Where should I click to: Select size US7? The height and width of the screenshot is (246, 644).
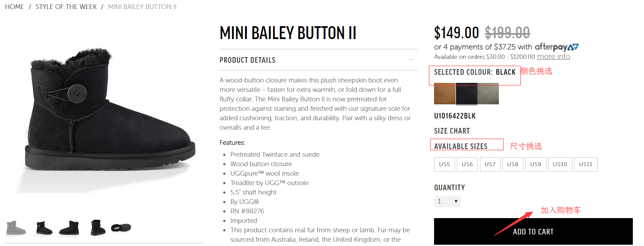coord(490,164)
